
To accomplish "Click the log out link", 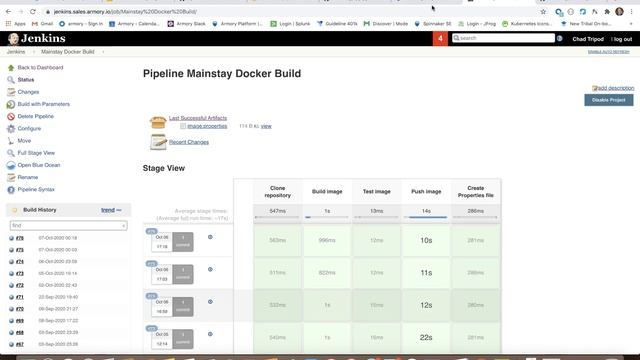I will (622, 39).
